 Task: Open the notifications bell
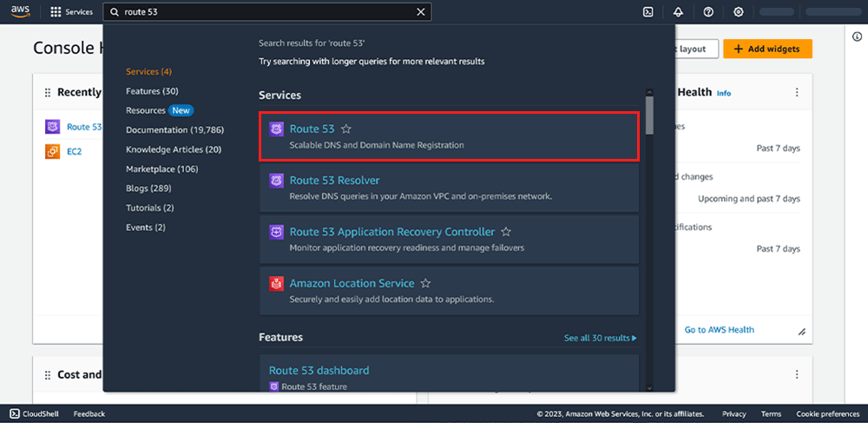(678, 11)
